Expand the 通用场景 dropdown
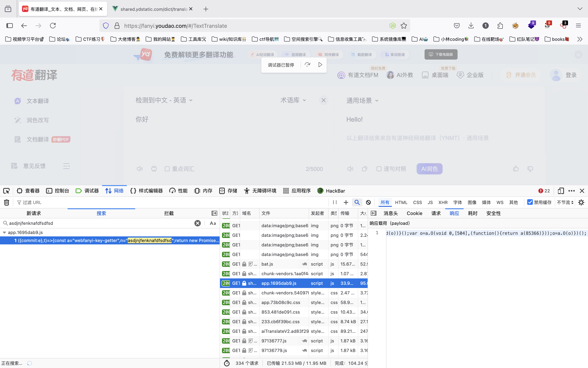This screenshot has width=588, height=368. click(362, 101)
